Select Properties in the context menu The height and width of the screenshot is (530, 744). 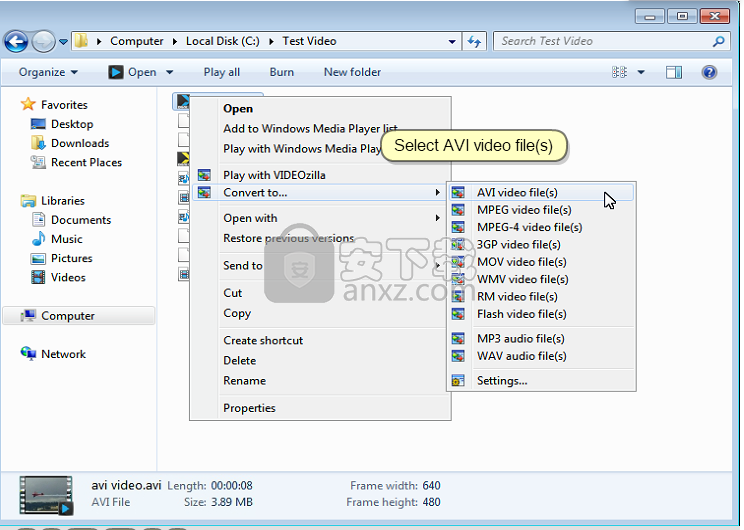pos(249,408)
